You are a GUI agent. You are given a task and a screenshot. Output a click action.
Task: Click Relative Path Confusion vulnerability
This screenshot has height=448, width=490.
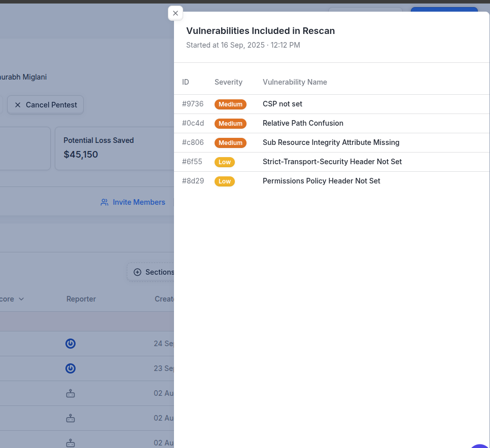pyautogui.click(x=303, y=123)
